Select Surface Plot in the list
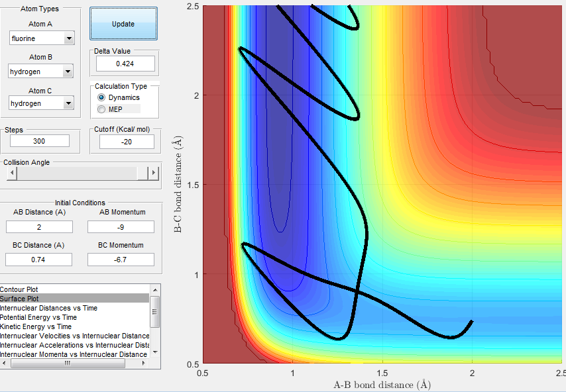Screen dimensions: 566x392 74,299
